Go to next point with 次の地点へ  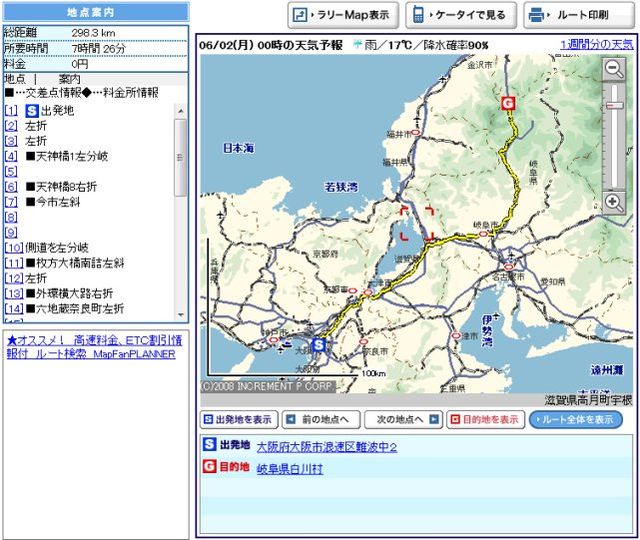[x=403, y=419]
